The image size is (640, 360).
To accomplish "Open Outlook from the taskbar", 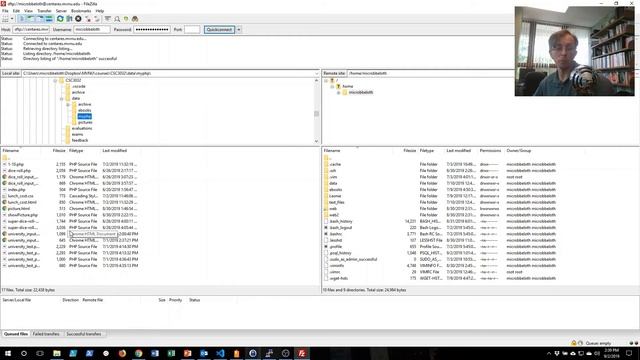I will [x=204, y=353].
